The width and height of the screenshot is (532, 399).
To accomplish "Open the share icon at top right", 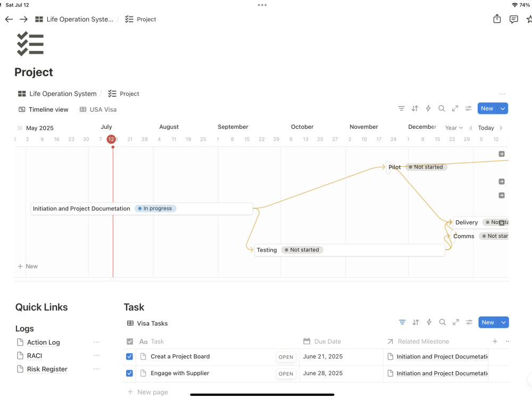I will pyautogui.click(x=497, y=19).
